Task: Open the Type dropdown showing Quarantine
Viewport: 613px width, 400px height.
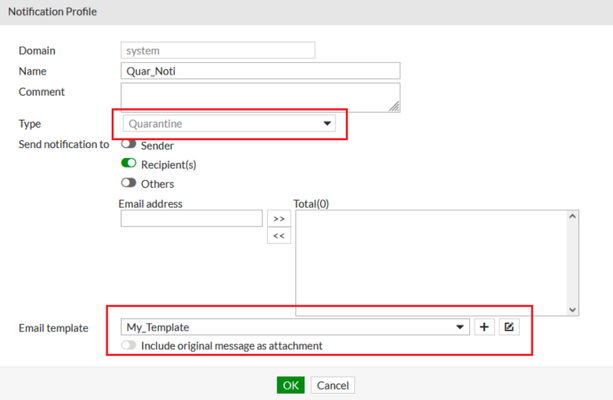Action: click(230, 124)
